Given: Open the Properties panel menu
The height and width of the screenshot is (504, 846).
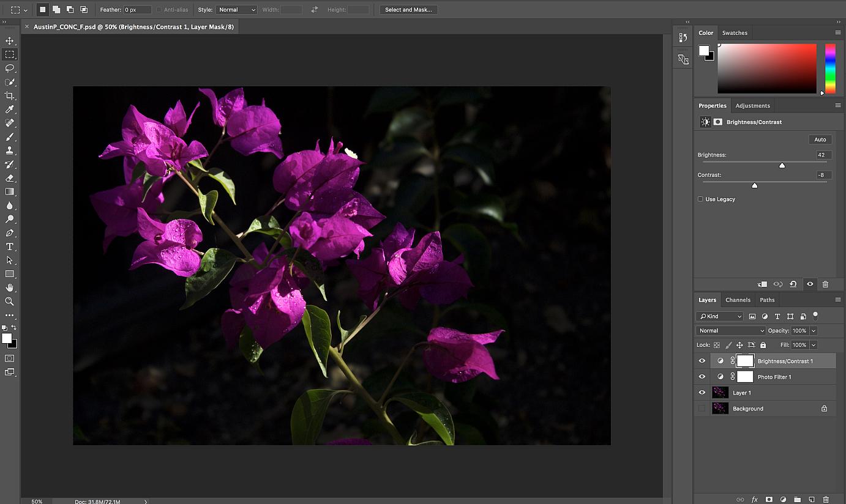Looking at the screenshot, I should (x=838, y=105).
